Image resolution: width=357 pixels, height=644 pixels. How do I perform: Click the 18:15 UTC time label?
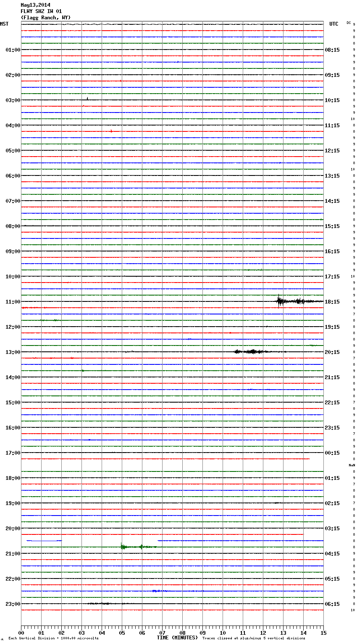332,302
